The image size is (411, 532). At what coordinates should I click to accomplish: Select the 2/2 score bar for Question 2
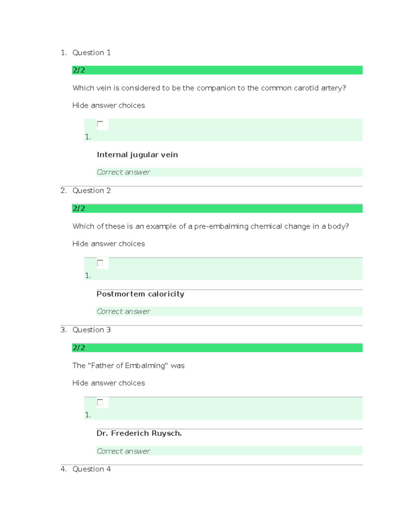coord(217,209)
